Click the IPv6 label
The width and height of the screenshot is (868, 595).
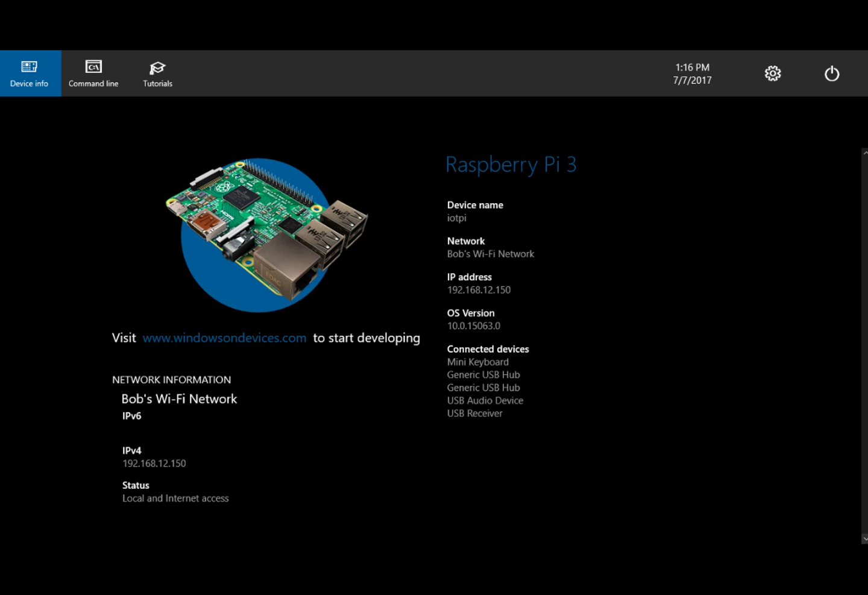[x=132, y=416]
